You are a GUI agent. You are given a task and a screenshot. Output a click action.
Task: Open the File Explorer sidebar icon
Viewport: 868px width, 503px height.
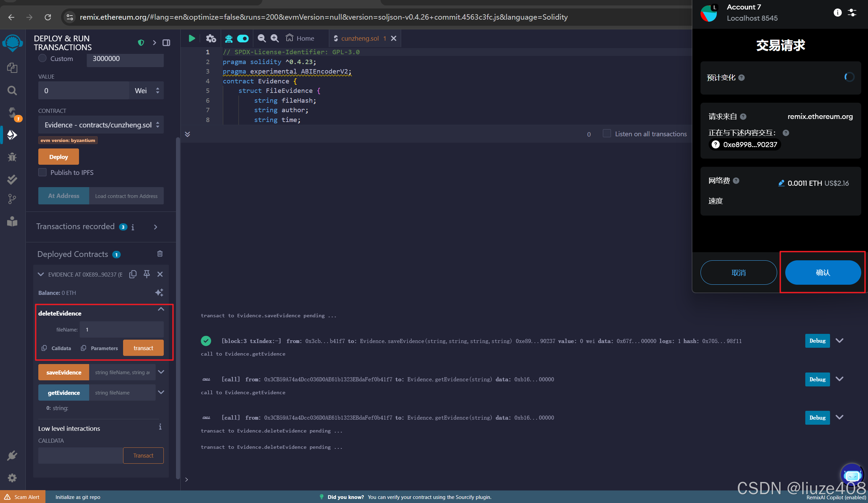[12, 68]
